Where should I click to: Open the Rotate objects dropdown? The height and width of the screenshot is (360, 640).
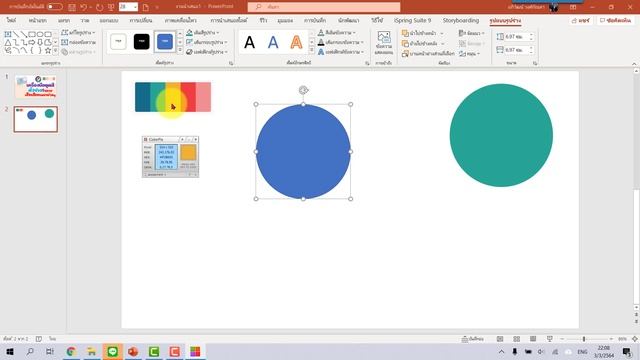[469, 53]
